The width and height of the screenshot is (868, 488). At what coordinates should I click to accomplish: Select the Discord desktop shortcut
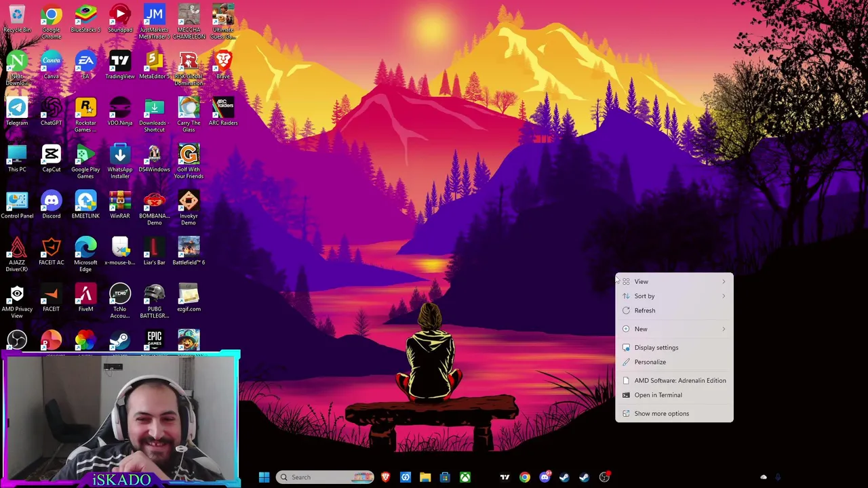52,205
